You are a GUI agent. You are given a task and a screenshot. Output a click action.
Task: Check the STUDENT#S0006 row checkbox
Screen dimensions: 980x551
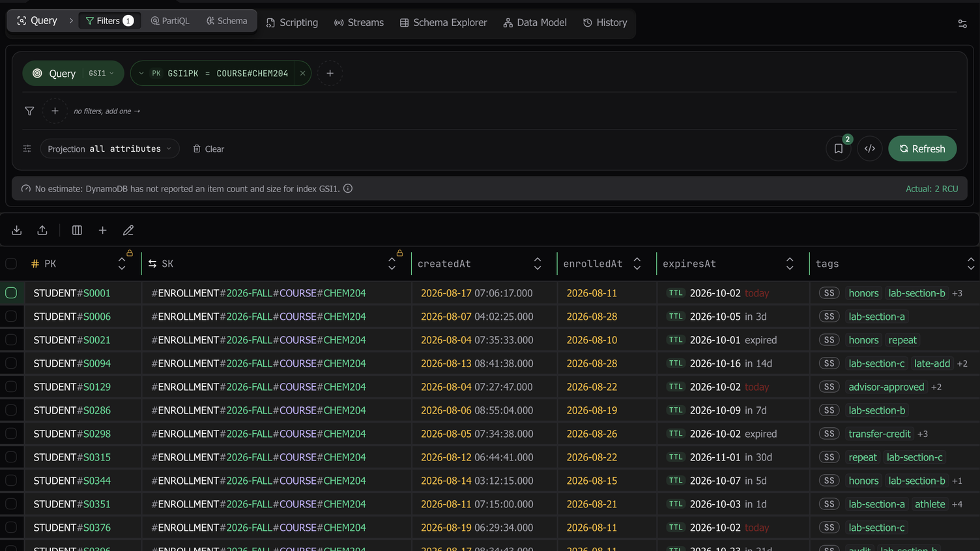click(11, 317)
